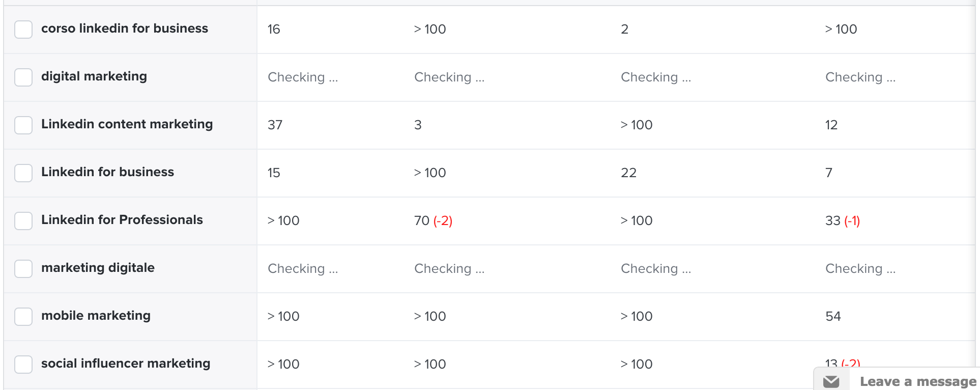Open the corso linkedin for business keyword
Screen dimensions: 980x390
[x=125, y=29]
